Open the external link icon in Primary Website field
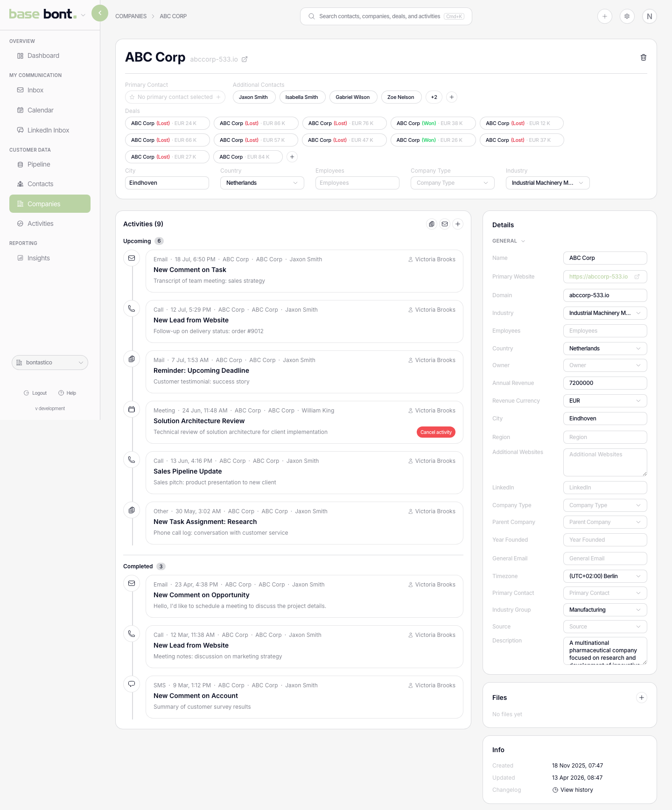The width and height of the screenshot is (672, 810). [637, 277]
